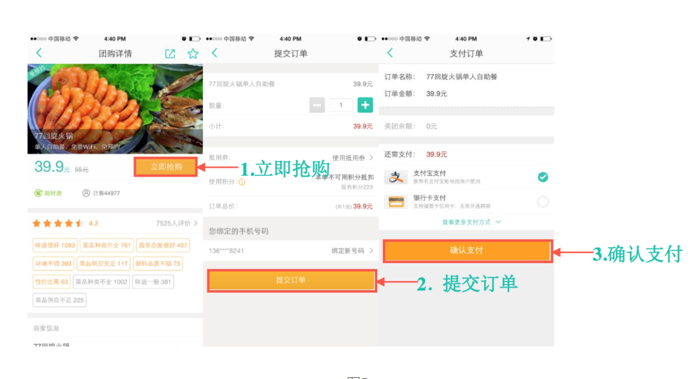
Task: Filter reviews by 环境不错 393
Action: click(53, 264)
